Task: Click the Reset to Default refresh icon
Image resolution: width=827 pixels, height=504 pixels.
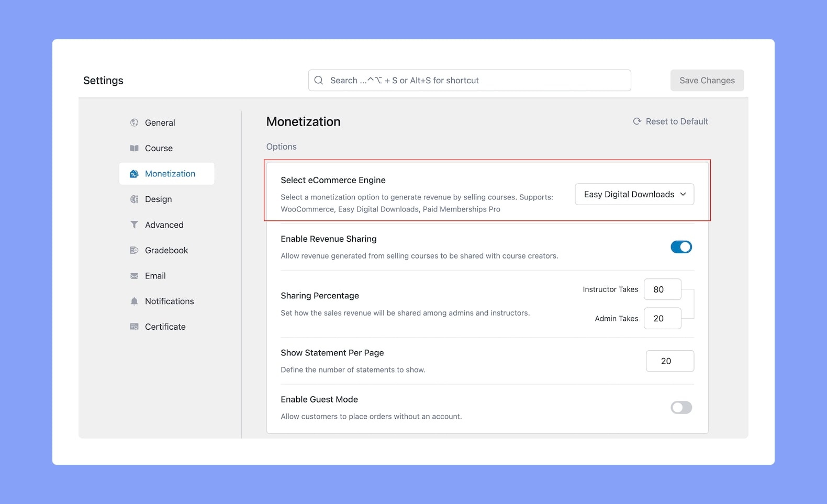Action: point(637,121)
